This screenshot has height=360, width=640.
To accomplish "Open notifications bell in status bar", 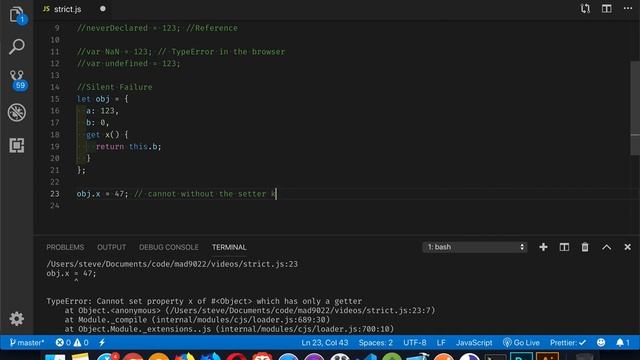I will coord(623,342).
